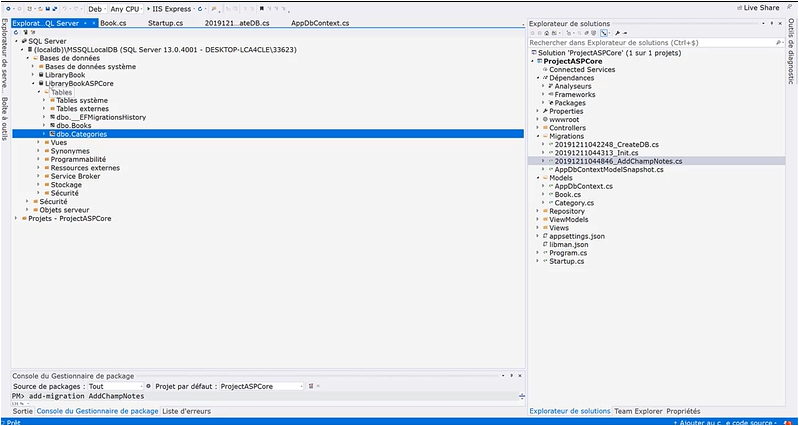Click the Undo arrow in the toolbar

coord(65,9)
